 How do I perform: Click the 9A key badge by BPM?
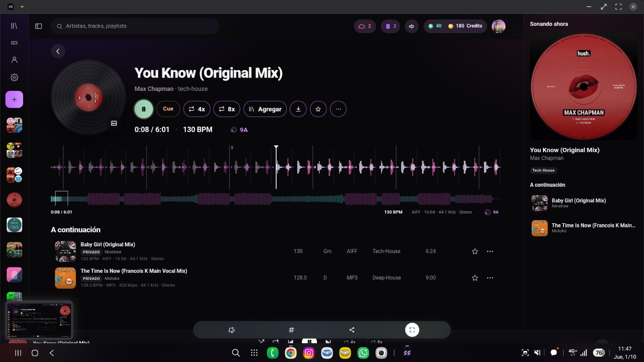[240, 130]
